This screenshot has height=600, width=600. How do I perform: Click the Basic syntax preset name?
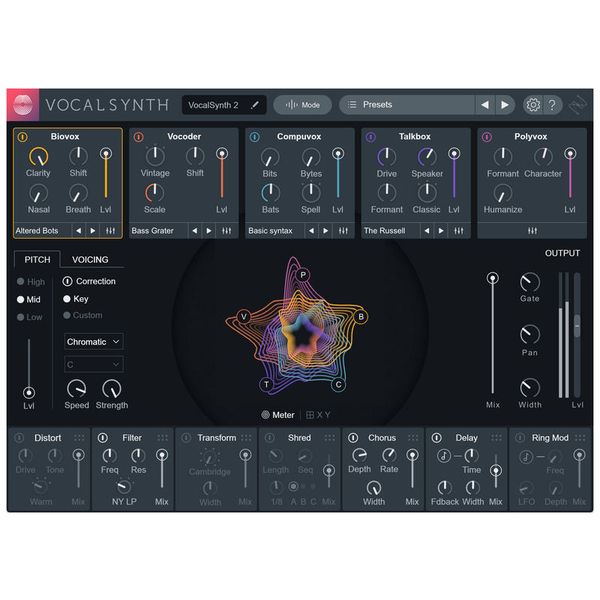[270, 231]
